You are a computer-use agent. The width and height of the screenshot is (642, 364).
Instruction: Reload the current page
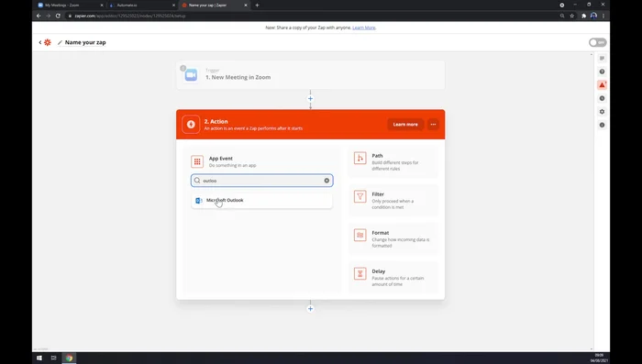pyautogui.click(x=58, y=16)
